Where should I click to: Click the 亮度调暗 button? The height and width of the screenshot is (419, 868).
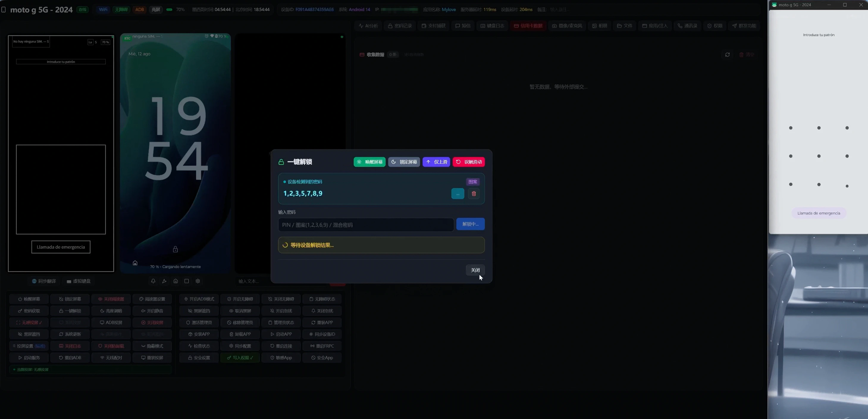[x=111, y=311]
